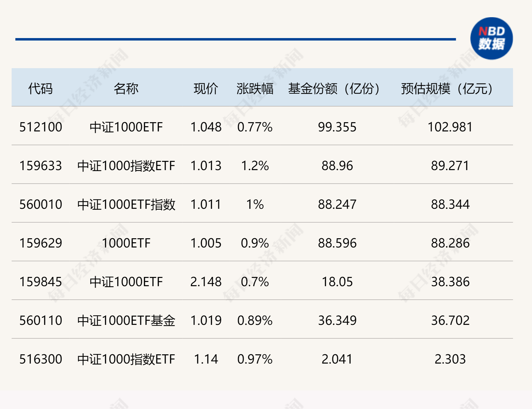Click the blue divider line at top
Image resolution: width=532 pixels, height=409 pixels.
pyautogui.click(x=235, y=39)
